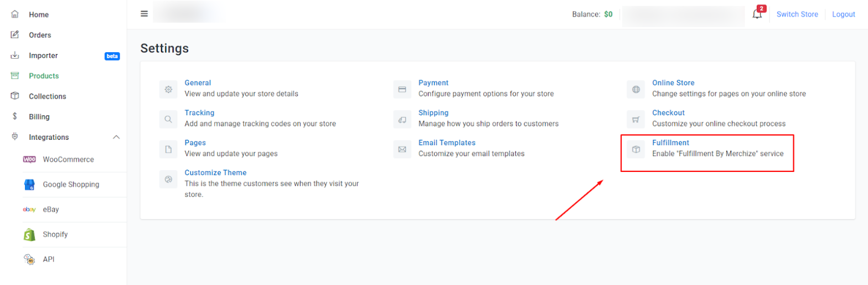
Task: Click the gear icon beside General
Action: pyautogui.click(x=168, y=89)
